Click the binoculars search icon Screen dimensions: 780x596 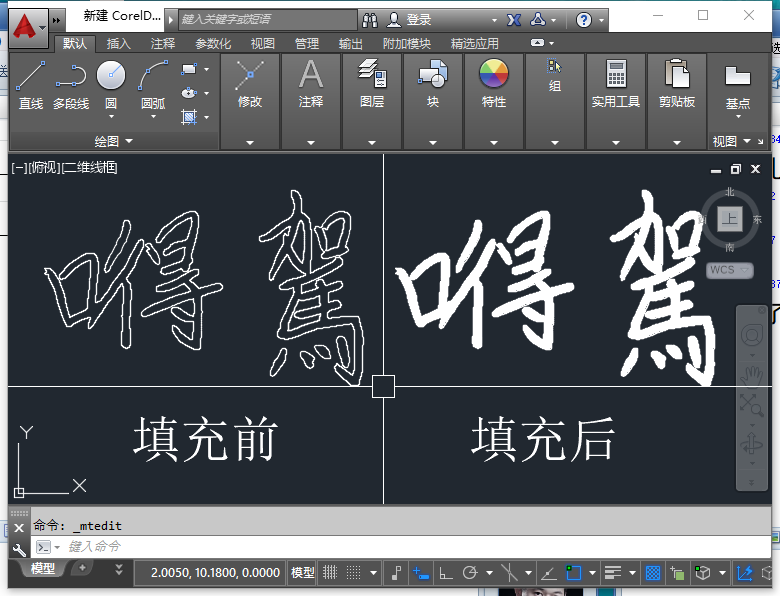coord(370,20)
